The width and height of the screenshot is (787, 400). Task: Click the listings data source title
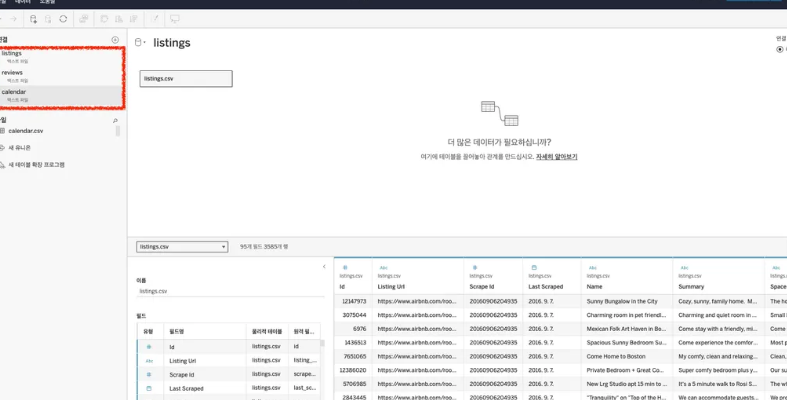tap(172, 43)
